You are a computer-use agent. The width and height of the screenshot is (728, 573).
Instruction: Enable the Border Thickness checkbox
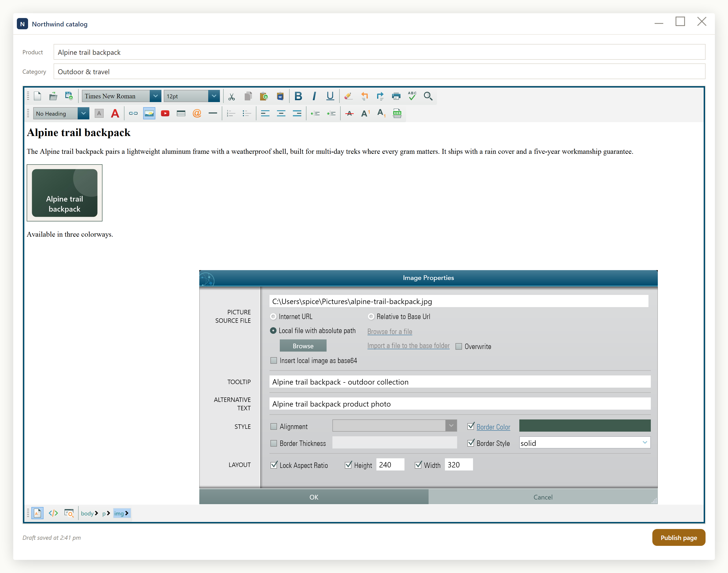(x=274, y=443)
